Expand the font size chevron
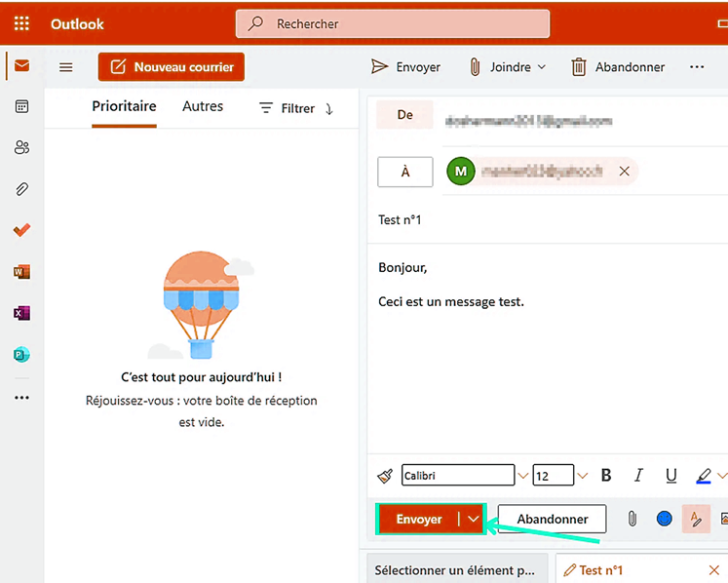This screenshot has height=583, width=728. (x=583, y=476)
